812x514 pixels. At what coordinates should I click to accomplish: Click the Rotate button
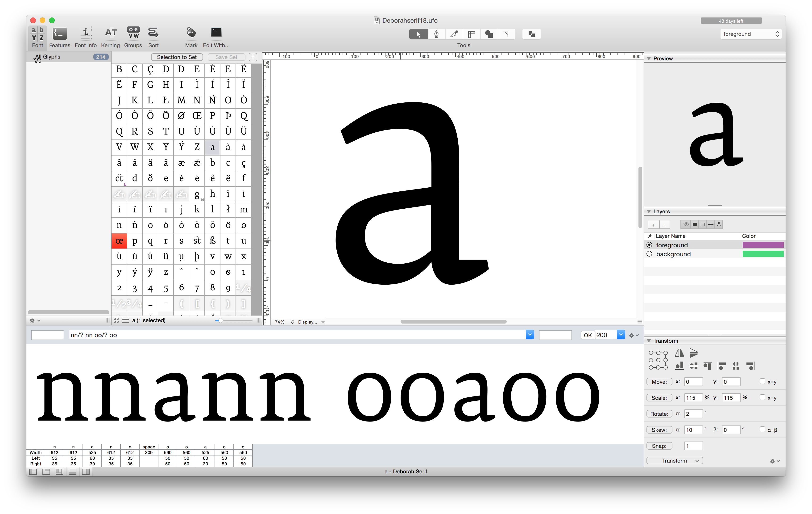coord(659,414)
